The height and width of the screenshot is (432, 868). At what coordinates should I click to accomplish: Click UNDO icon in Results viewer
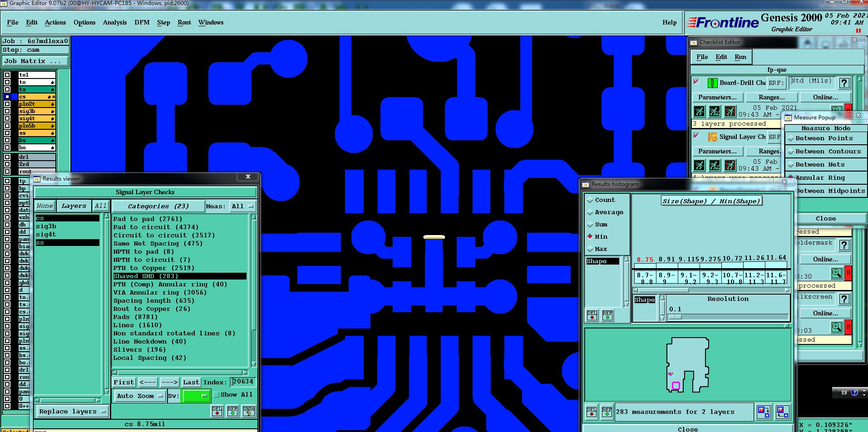(248, 411)
